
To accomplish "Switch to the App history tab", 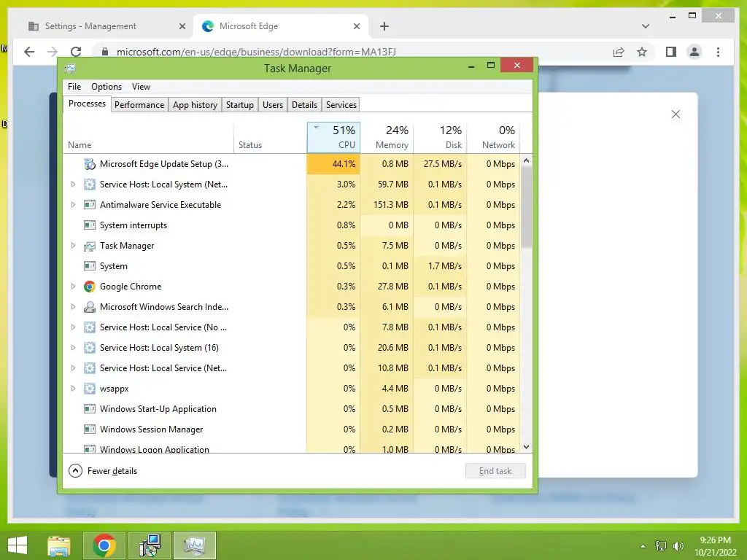I will [x=195, y=105].
